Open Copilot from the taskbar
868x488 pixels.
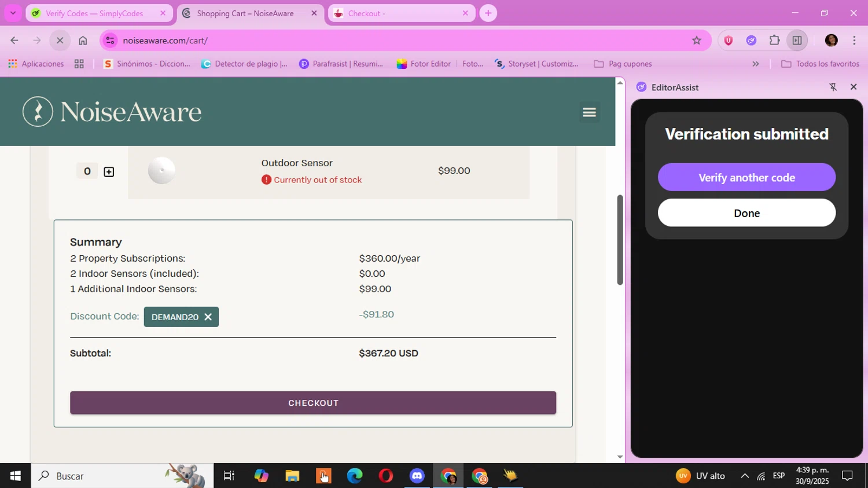(x=261, y=476)
